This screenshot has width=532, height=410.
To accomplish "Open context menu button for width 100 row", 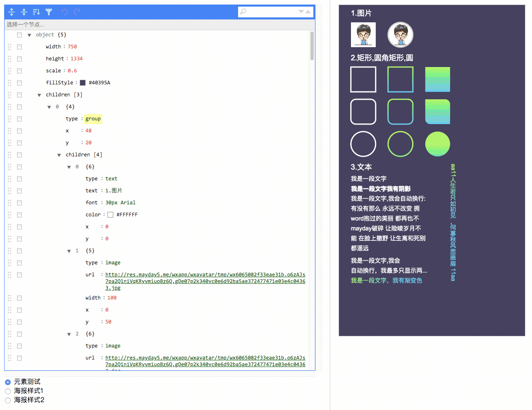I will click(x=19, y=298).
